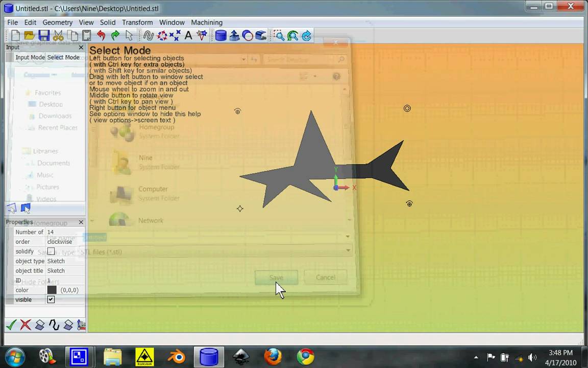This screenshot has width=588, height=368.
Task: Cancel with the red X icon
Action: pyautogui.click(x=26, y=325)
